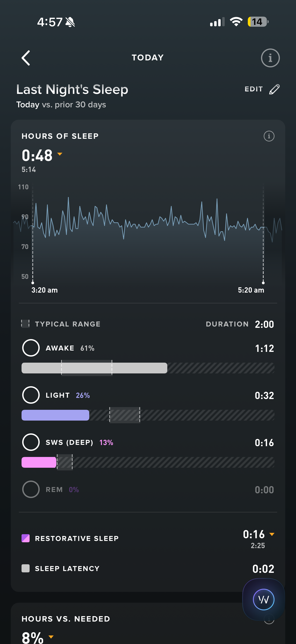The height and width of the screenshot is (644, 296).
Task: Tap the Wi-Fi status icon
Action: point(236,22)
